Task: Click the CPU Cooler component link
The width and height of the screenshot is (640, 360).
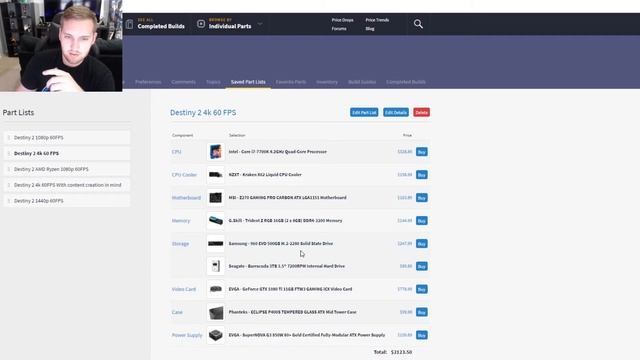Action: 184,175
